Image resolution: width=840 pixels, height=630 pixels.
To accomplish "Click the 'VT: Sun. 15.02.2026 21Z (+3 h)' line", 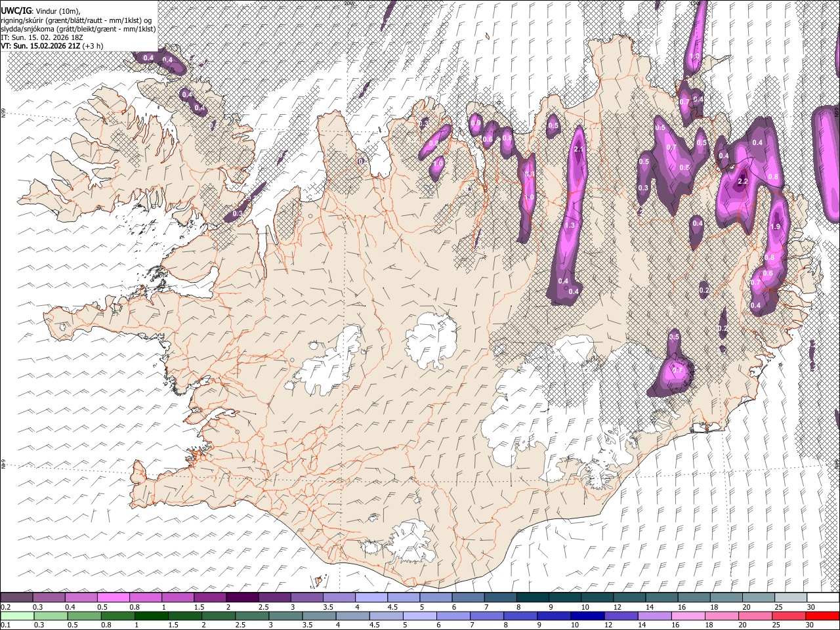I will coord(52,46).
